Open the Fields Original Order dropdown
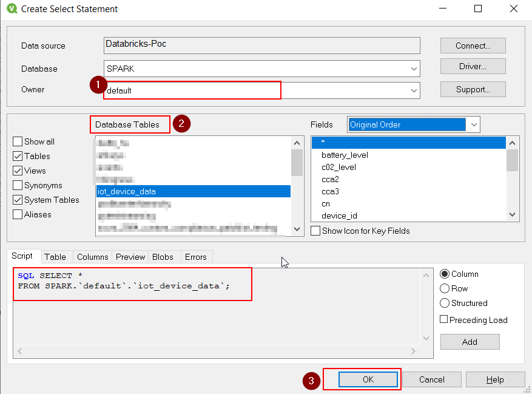The width and height of the screenshot is (532, 394). click(474, 124)
